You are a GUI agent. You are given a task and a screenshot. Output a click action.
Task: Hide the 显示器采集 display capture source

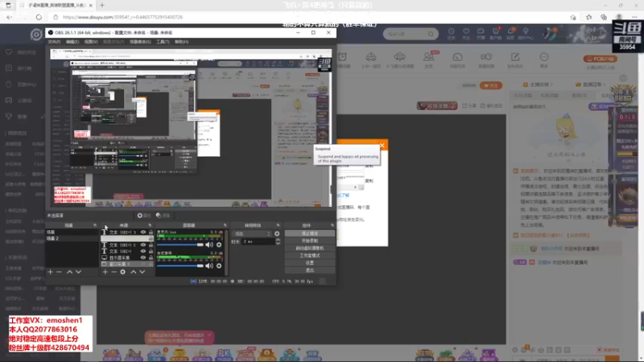pos(143,257)
